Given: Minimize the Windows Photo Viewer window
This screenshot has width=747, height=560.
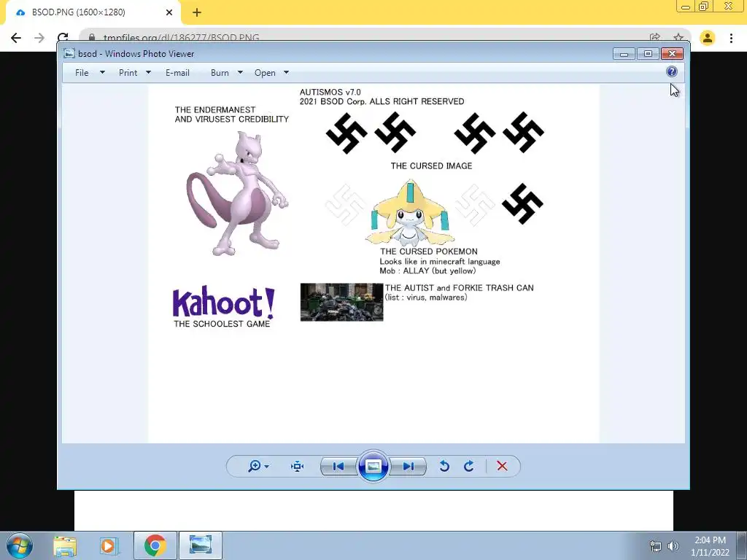Looking at the screenshot, I should [x=624, y=54].
